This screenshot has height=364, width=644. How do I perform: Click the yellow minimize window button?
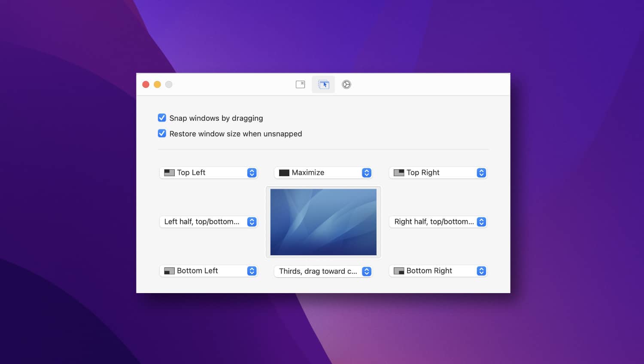(157, 85)
